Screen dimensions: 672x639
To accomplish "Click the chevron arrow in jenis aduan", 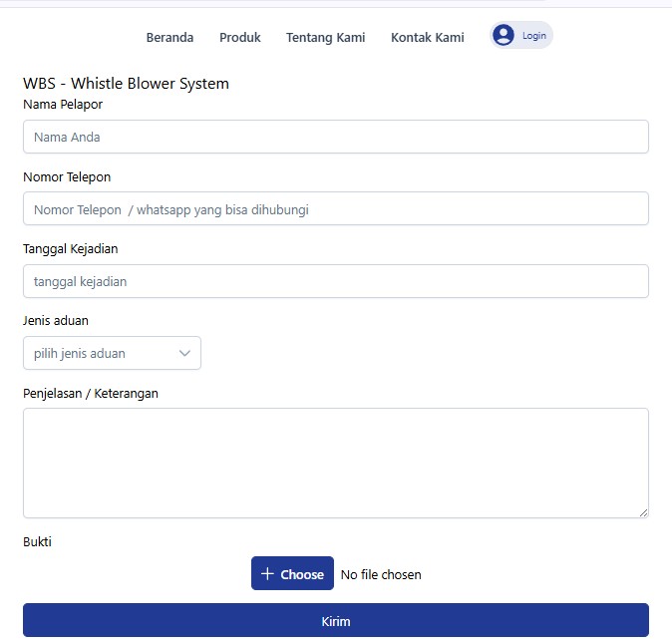I will coord(184,353).
